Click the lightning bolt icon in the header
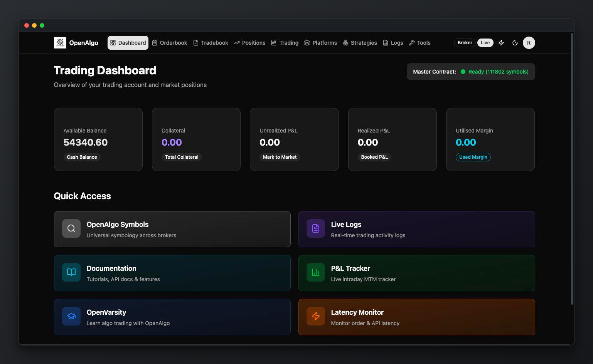The width and height of the screenshot is (593, 364). (501, 43)
